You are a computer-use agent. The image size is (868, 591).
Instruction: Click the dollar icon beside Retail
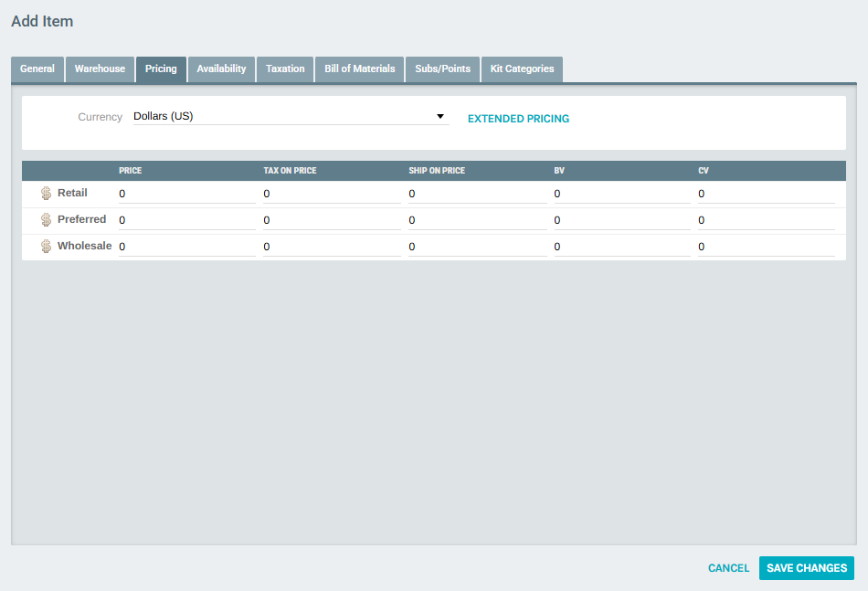click(x=46, y=193)
